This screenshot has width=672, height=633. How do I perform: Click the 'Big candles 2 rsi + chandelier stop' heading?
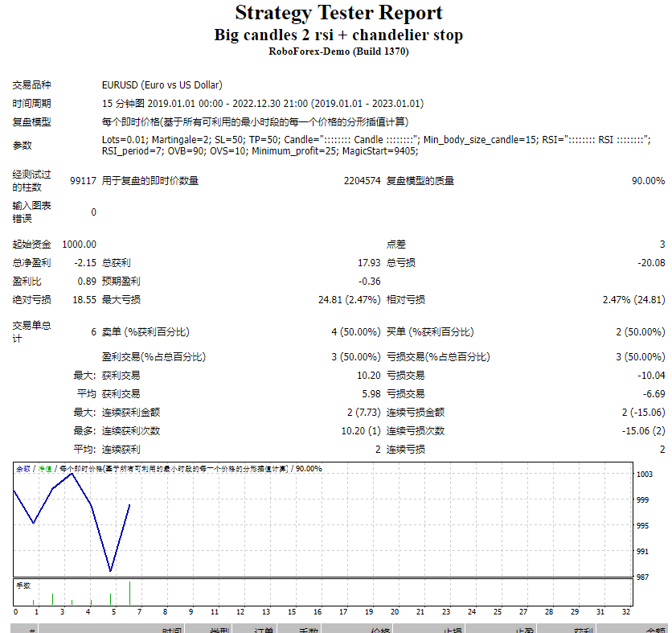[338, 35]
